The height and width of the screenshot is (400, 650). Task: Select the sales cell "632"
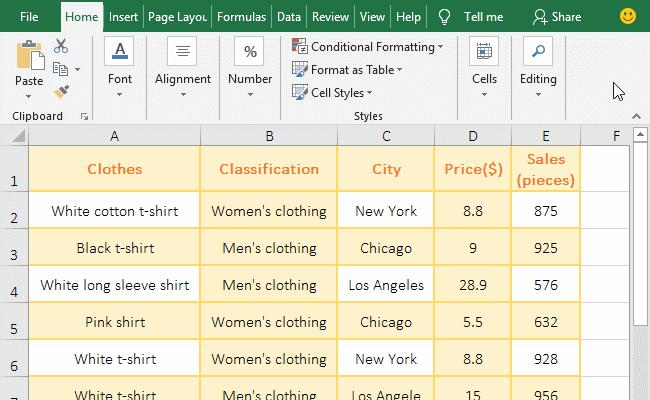[546, 322]
